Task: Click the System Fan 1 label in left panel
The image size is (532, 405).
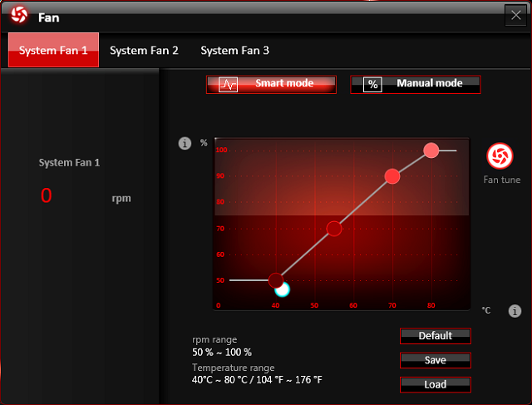Action: [69, 163]
